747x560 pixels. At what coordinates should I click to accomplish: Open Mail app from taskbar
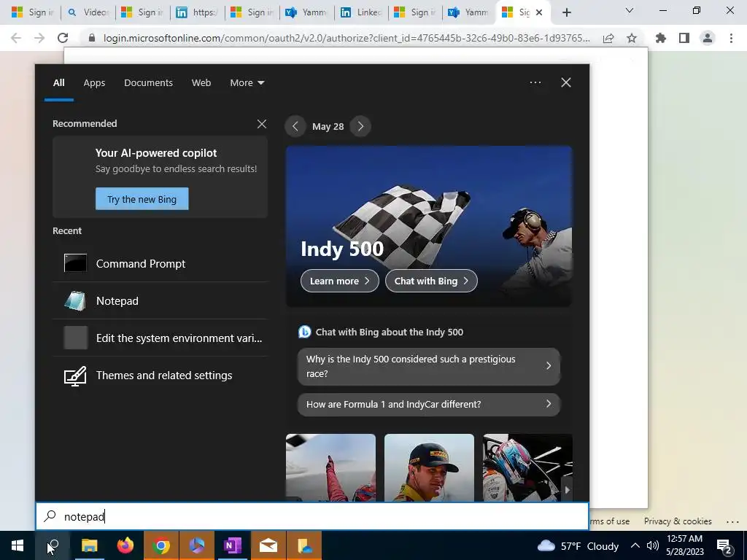point(268,545)
